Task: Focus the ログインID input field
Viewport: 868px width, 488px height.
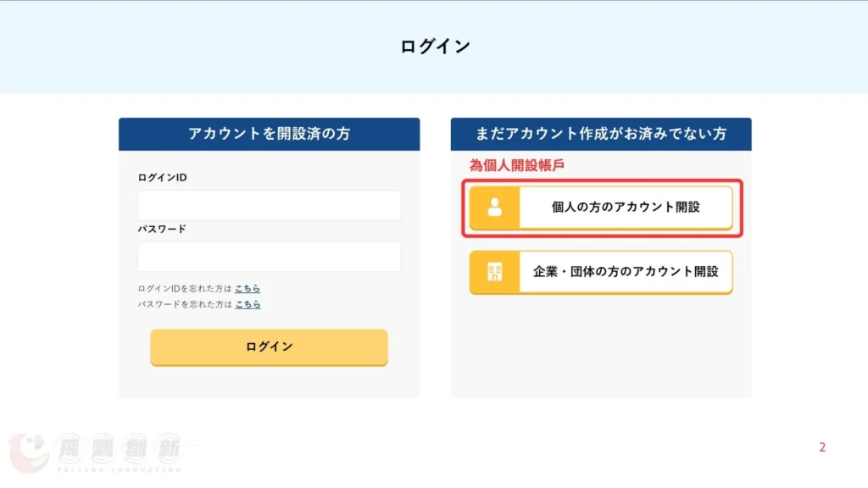Action: tap(269, 206)
